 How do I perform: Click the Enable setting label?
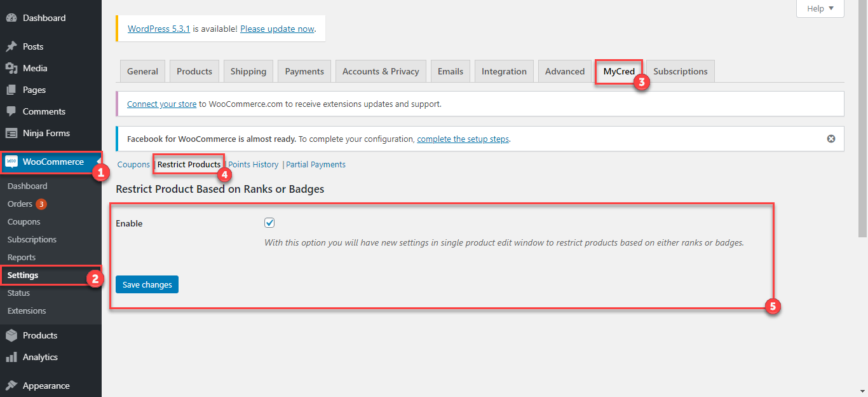(x=129, y=223)
